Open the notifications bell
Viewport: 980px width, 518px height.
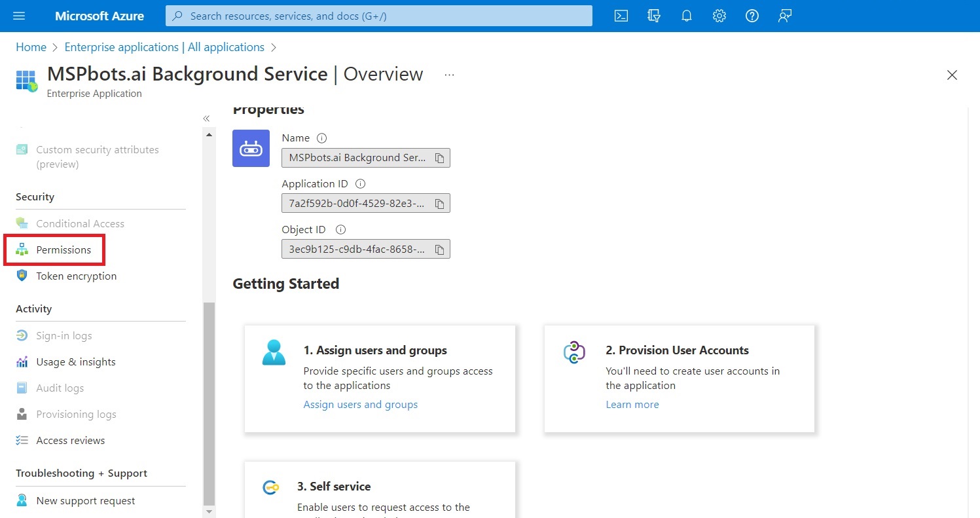(686, 16)
